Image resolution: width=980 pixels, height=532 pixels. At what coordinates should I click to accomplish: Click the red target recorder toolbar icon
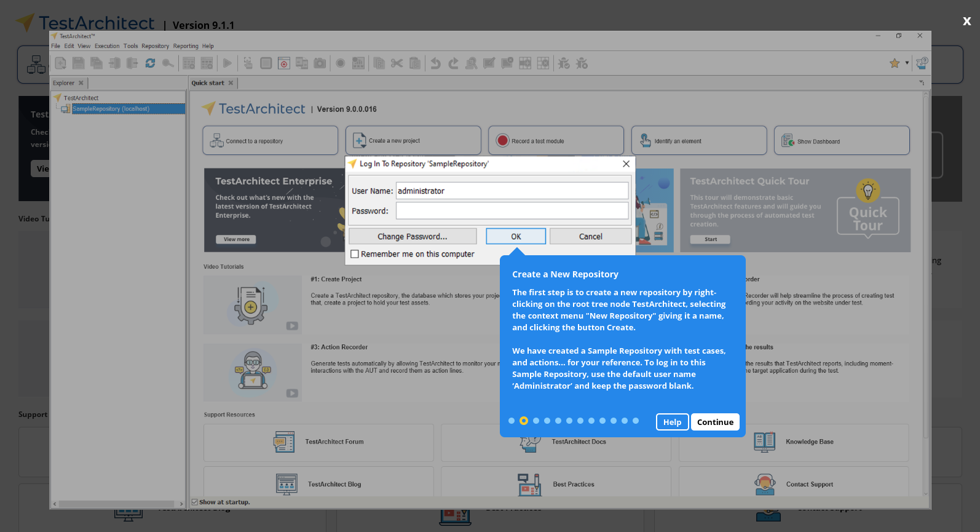[x=284, y=63]
